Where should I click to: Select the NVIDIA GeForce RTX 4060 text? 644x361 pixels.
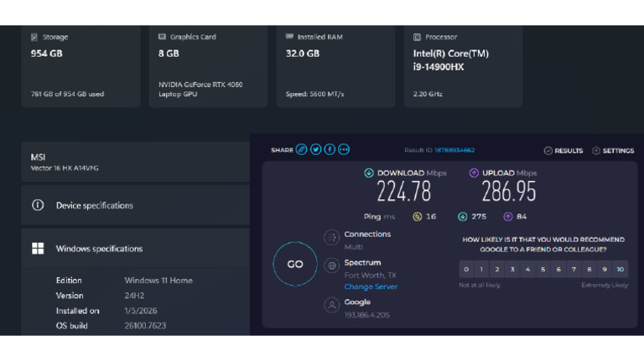pos(200,85)
